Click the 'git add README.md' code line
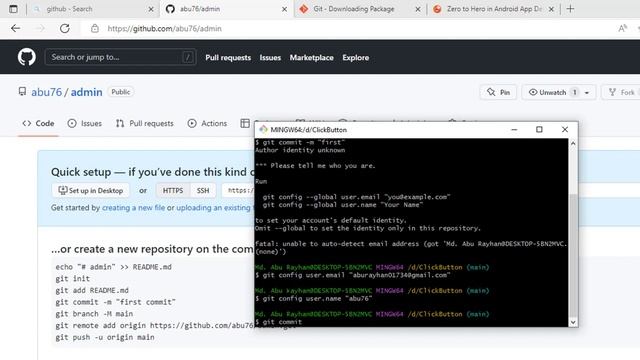The image size is (640, 360). [x=92, y=291]
